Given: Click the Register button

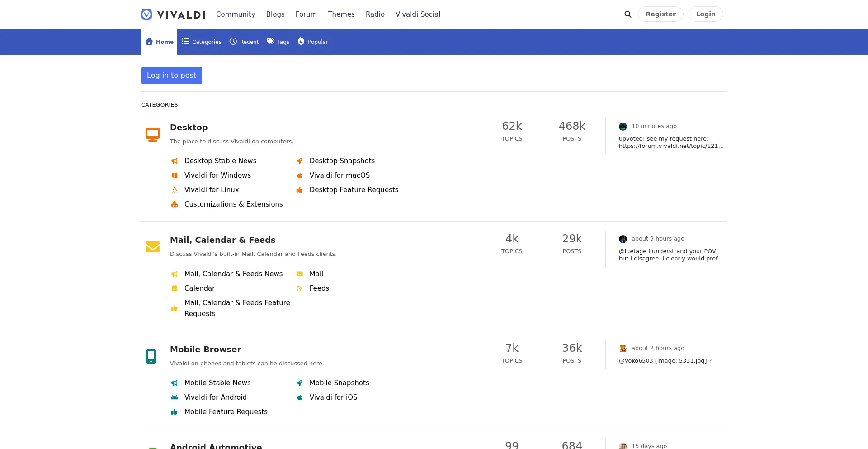Looking at the screenshot, I should [x=660, y=14].
